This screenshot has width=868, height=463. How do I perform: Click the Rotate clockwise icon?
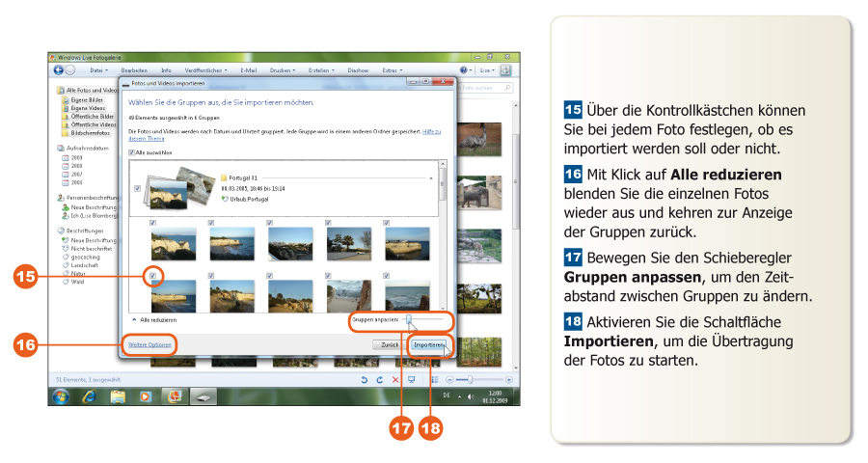coord(378,380)
